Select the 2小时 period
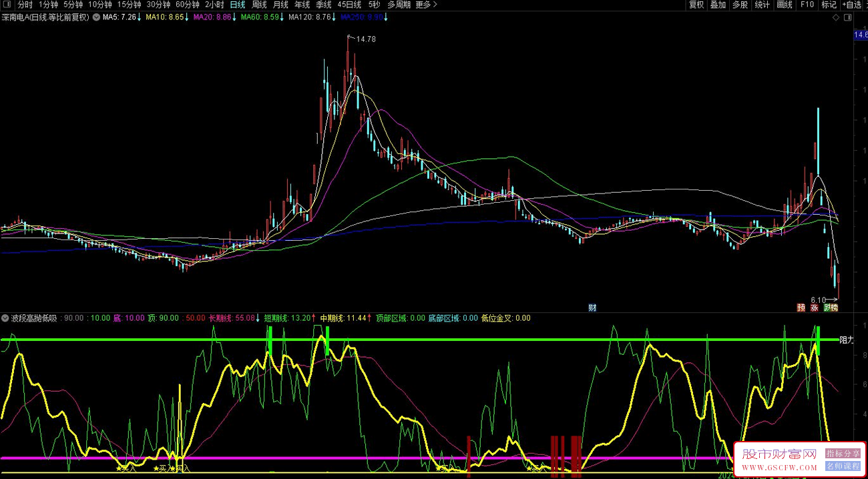The width and height of the screenshot is (868, 479). (214, 5)
